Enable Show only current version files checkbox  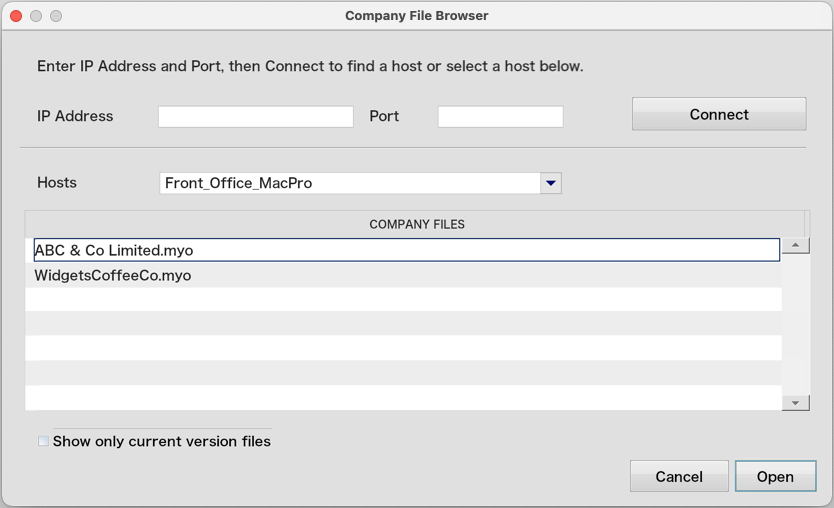[44, 441]
